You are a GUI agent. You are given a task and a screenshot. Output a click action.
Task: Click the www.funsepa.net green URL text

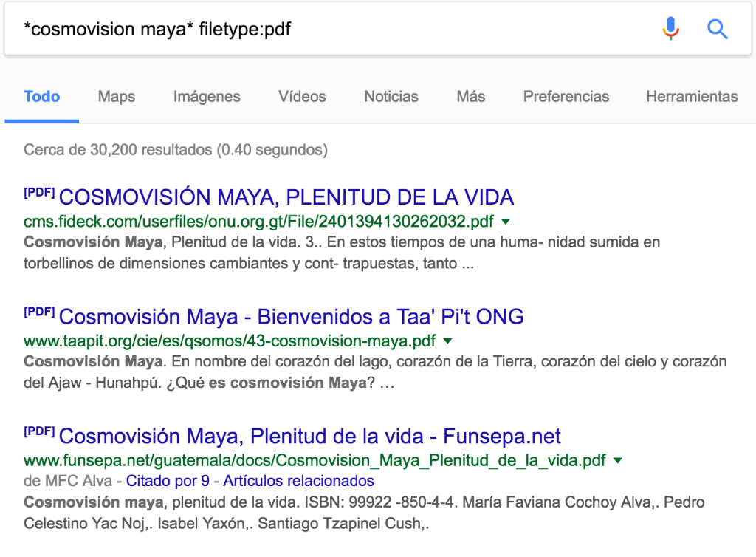tap(315, 460)
